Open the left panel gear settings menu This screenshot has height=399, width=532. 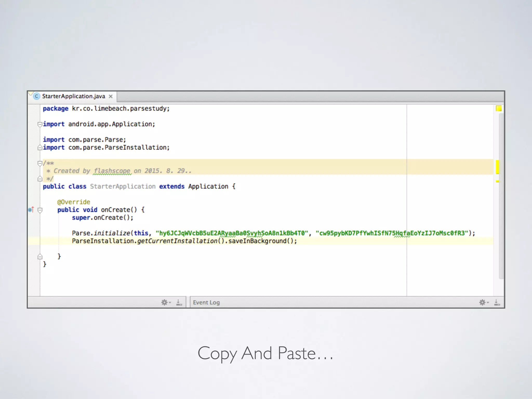[x=166, y=302]
